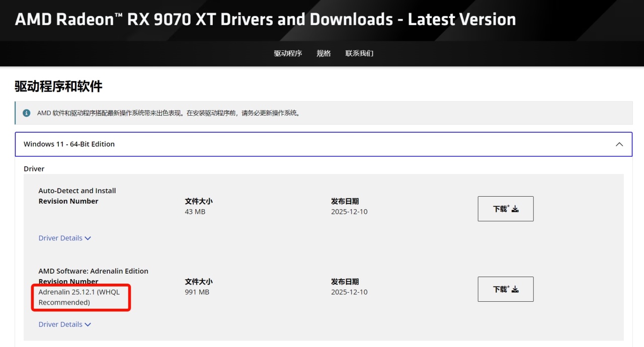Download the Auto-Detect and Install driver
This screenshot has height=347, width=644.
click(x=506, y=209)
